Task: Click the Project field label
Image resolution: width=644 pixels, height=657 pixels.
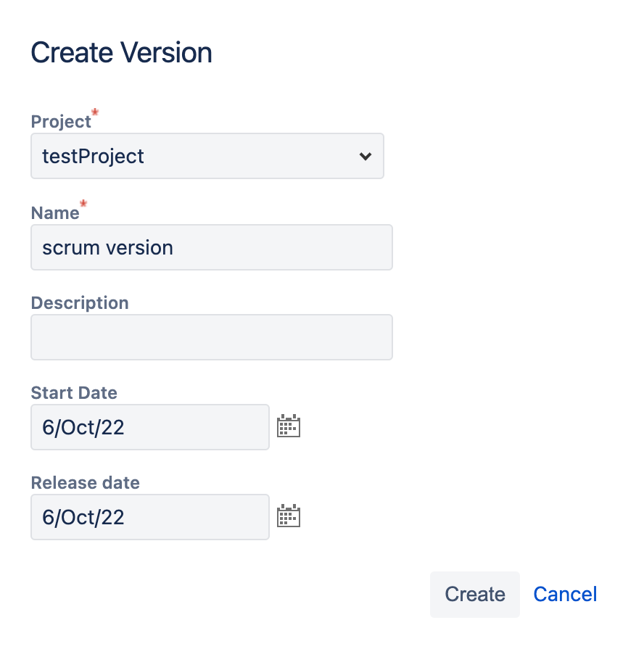Action: coord(61,122)
